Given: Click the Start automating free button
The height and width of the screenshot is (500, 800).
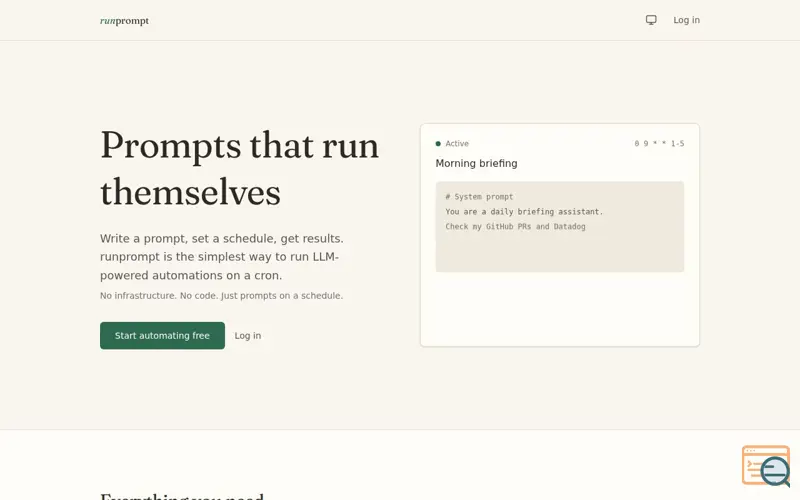Looking at the screenshot, I should pos(162,335).
